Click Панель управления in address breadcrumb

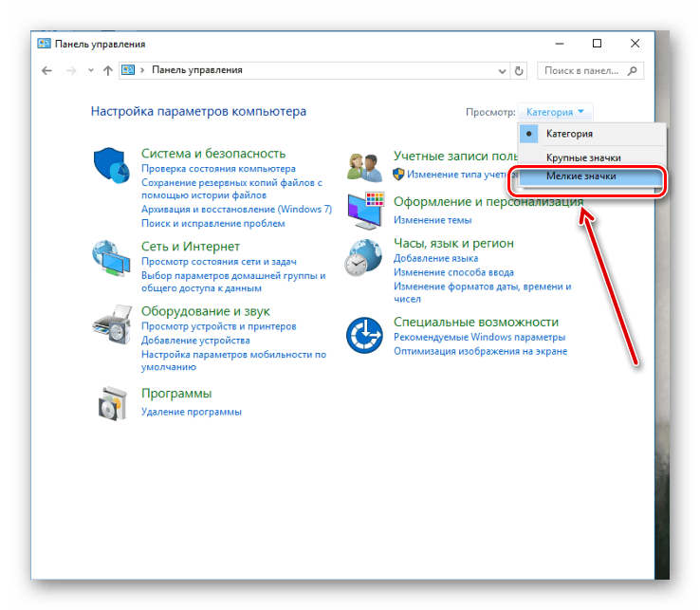tap(197, 70)
